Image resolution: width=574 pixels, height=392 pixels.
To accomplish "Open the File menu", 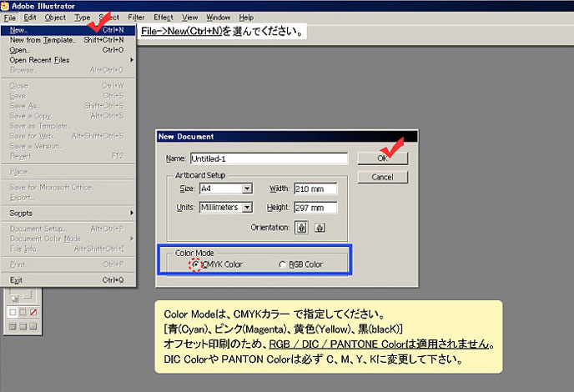I will click(10, 18).
